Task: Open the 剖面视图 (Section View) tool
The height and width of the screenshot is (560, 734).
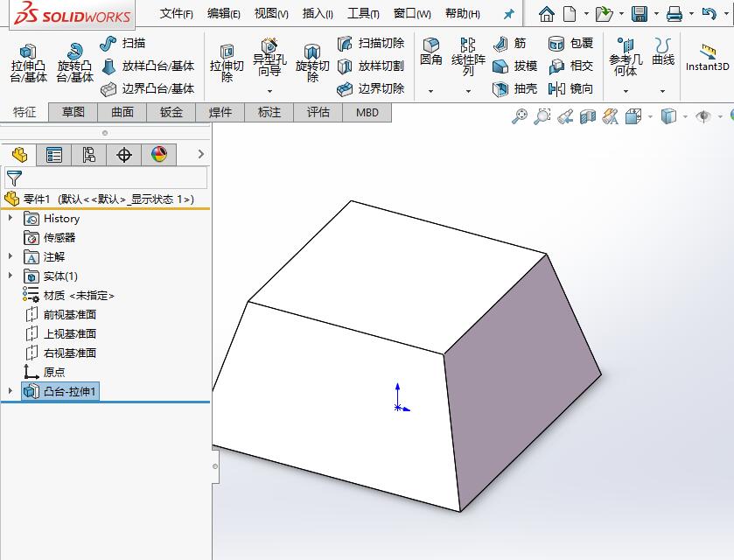Action: 588,115
